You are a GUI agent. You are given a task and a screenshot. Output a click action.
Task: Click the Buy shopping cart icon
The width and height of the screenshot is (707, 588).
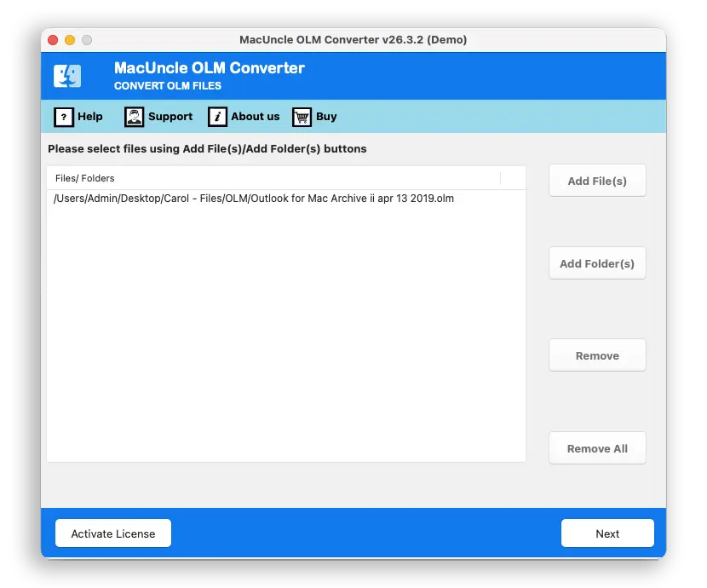pos(302,118)
